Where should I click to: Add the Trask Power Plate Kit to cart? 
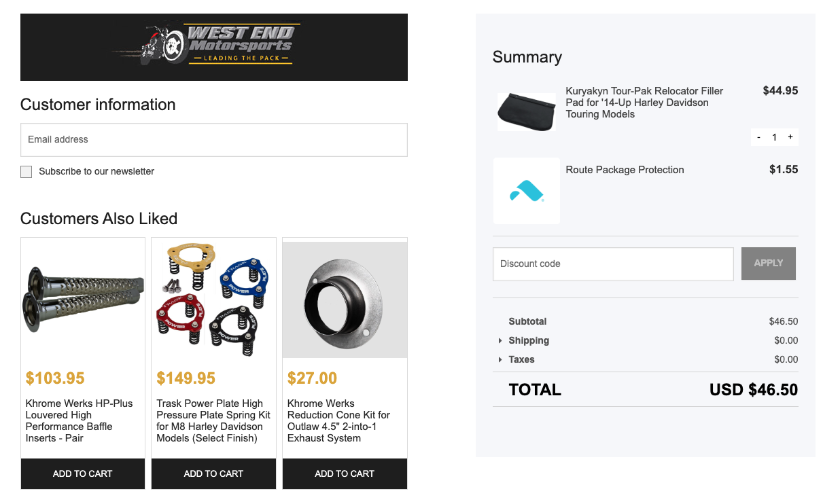213,473
